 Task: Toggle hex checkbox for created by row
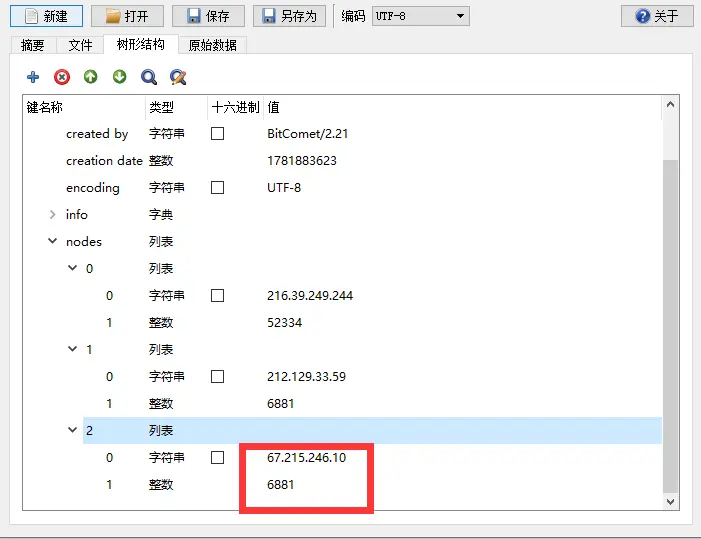(x=217, y=134)
